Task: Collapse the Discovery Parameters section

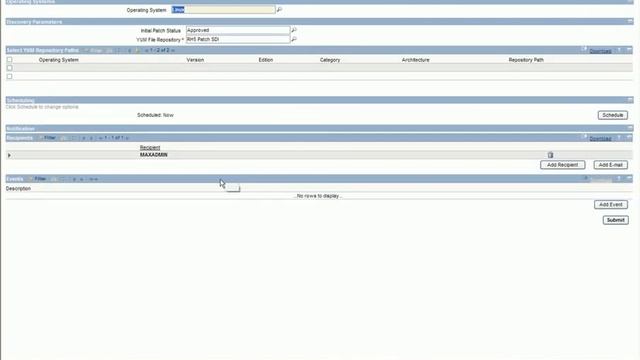Action: point(630,21)
